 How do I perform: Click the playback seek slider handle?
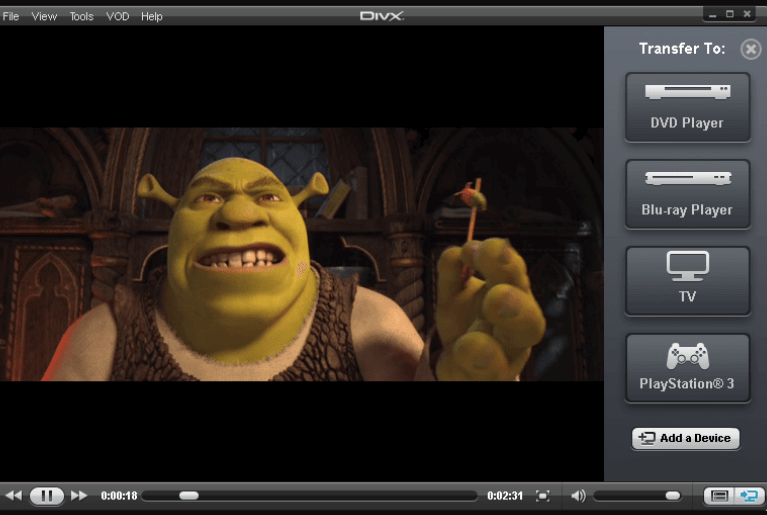[x=189, y=495]
